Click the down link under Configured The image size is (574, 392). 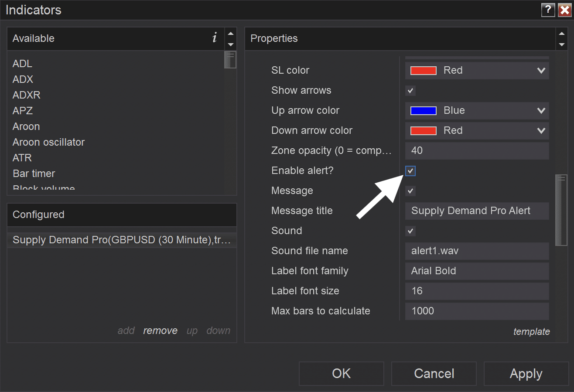[218, 331]
